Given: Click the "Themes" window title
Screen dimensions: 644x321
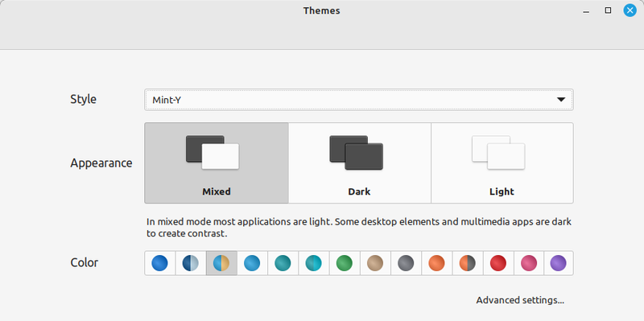Looking at the screenshot, I should pos(321,10).
